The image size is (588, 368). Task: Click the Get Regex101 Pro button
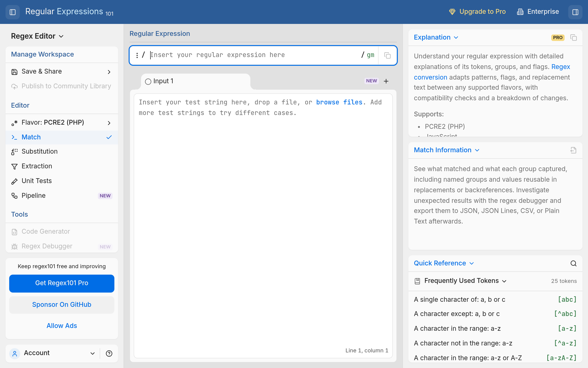[62, 283]
